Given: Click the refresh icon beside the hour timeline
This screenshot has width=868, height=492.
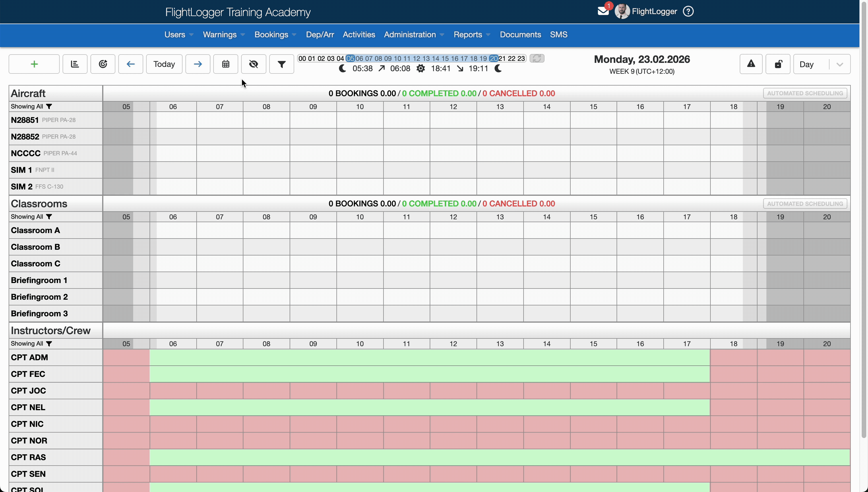Looking at the screenshot, I should (x=537, y=58).
